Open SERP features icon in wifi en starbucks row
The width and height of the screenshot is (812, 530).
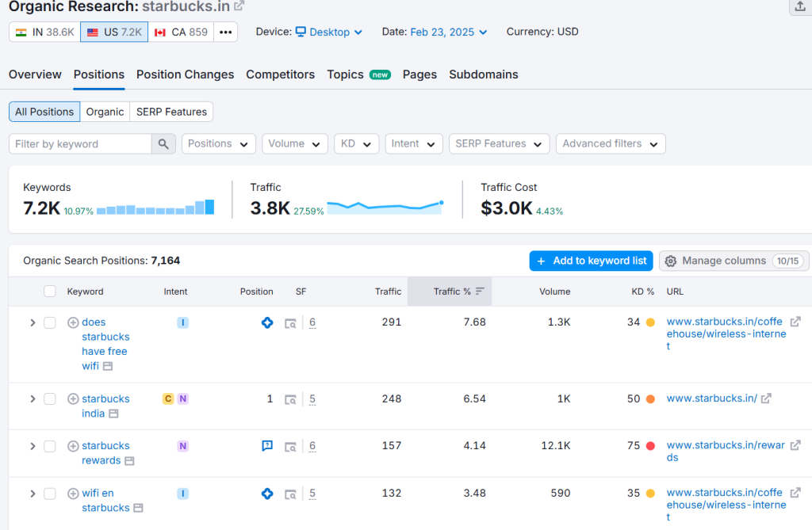point(290,494)
